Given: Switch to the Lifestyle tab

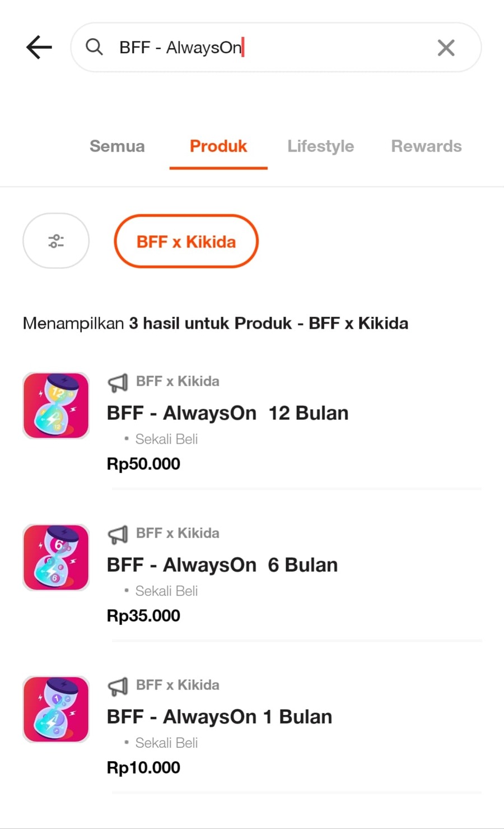Looking at the screenshot, I should [x=320, y=146].
